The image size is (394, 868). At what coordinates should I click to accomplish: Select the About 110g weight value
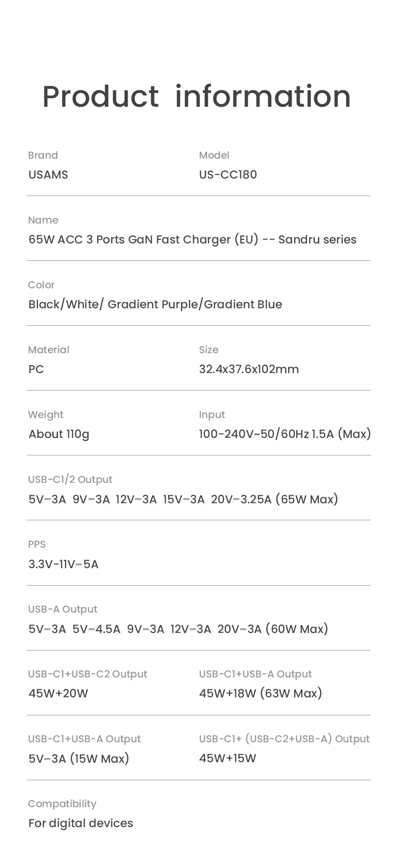pyautogui.click(x=59, y=434)
